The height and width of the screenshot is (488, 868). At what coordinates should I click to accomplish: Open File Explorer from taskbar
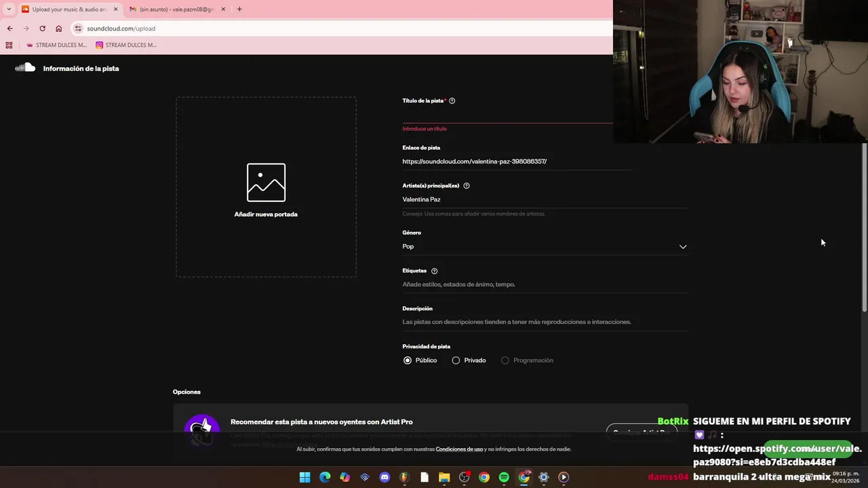444,477
